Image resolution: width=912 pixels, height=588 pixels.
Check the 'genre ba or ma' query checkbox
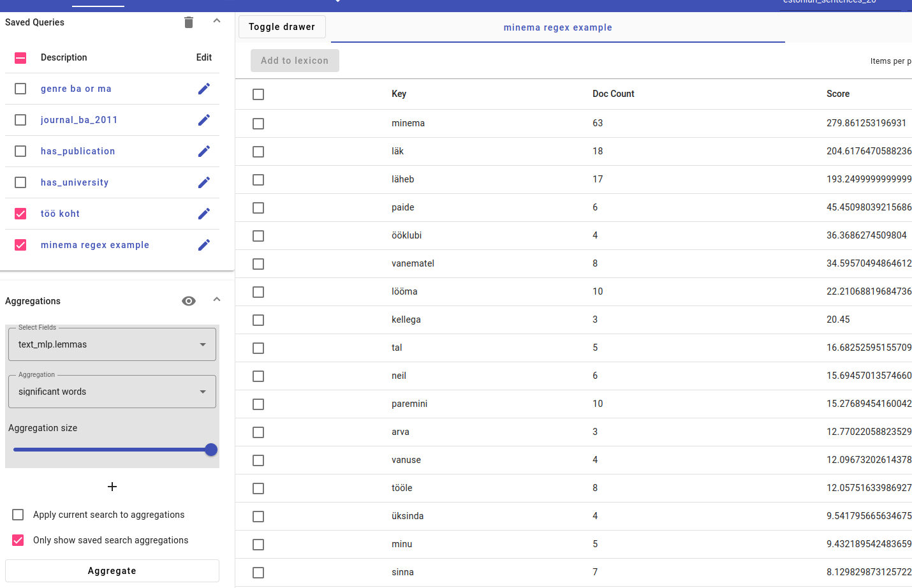[x=20, y=89]
